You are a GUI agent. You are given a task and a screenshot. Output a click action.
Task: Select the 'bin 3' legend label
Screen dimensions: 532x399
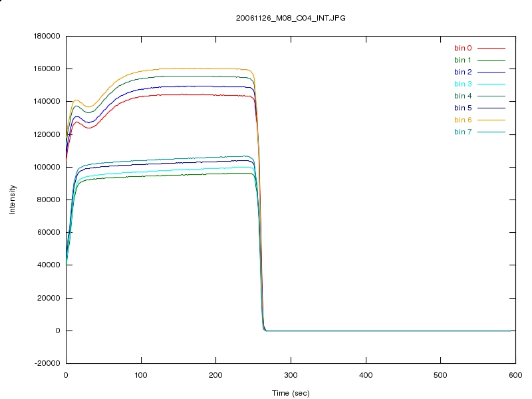463,84
